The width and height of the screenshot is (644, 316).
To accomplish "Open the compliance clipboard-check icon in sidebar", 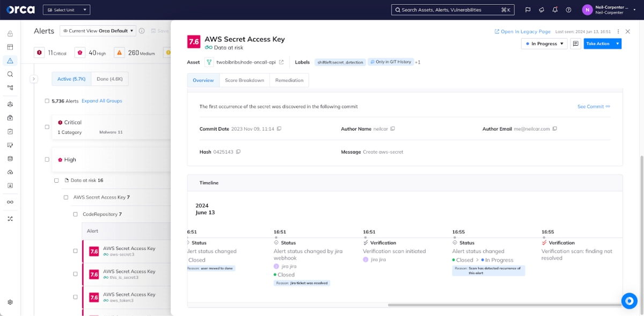I will click(10, 131).
